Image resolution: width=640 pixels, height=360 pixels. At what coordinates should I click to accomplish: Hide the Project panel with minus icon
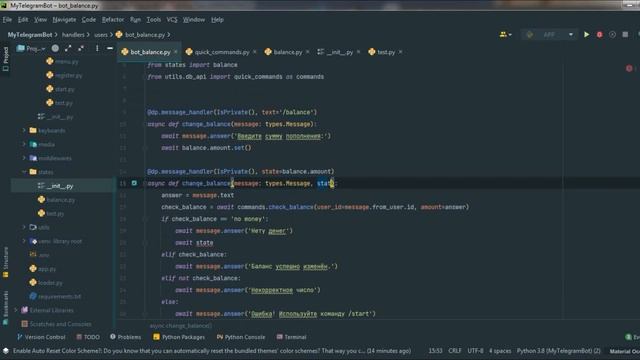coord(109,48)
